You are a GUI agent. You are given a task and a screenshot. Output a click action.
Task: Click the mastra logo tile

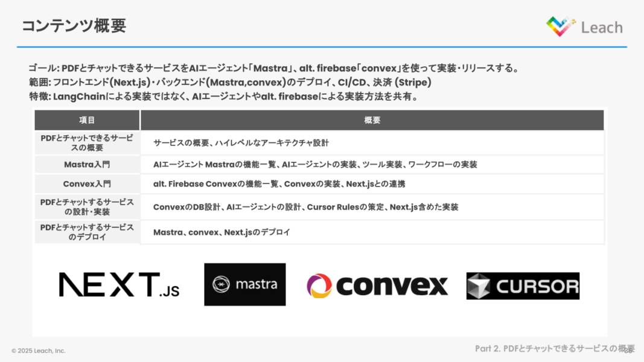coord(244,284)
